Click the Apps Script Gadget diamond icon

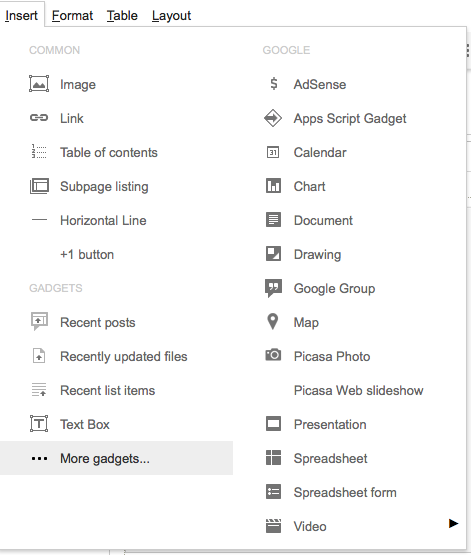(273, 118)
